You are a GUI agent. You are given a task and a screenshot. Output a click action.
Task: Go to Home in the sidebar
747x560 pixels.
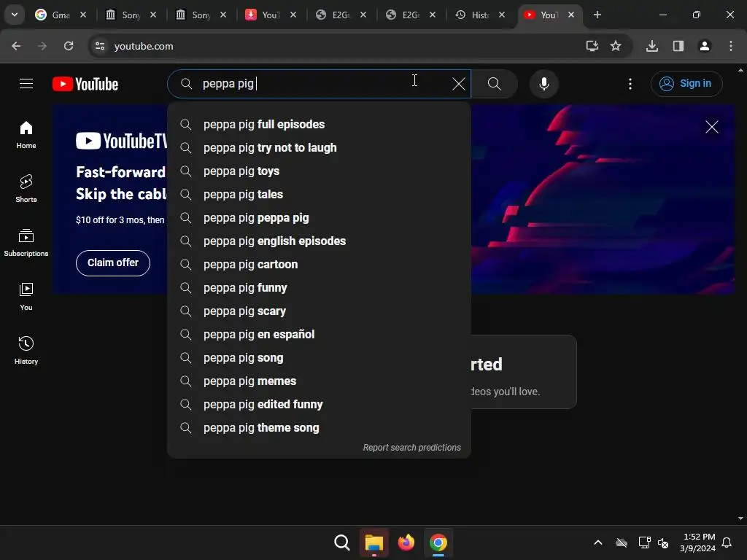click(x=26, y=134)
